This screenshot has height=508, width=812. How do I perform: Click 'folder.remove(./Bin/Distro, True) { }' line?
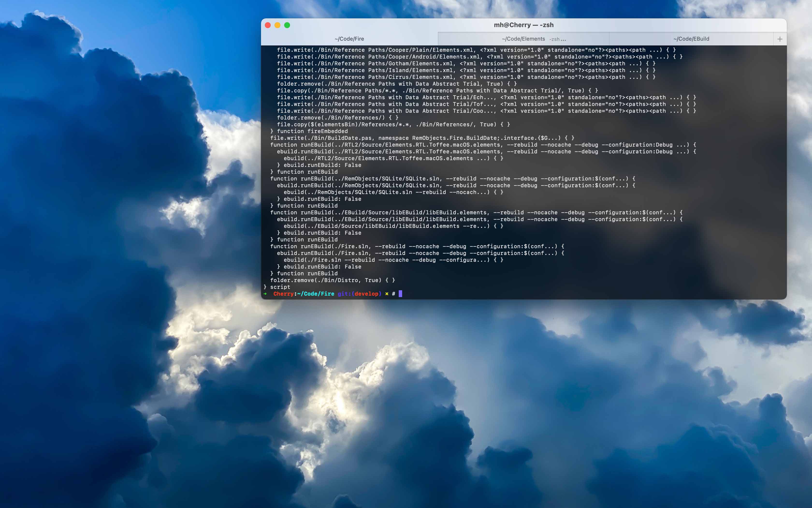pyautogui.click(x=333, y=280)
